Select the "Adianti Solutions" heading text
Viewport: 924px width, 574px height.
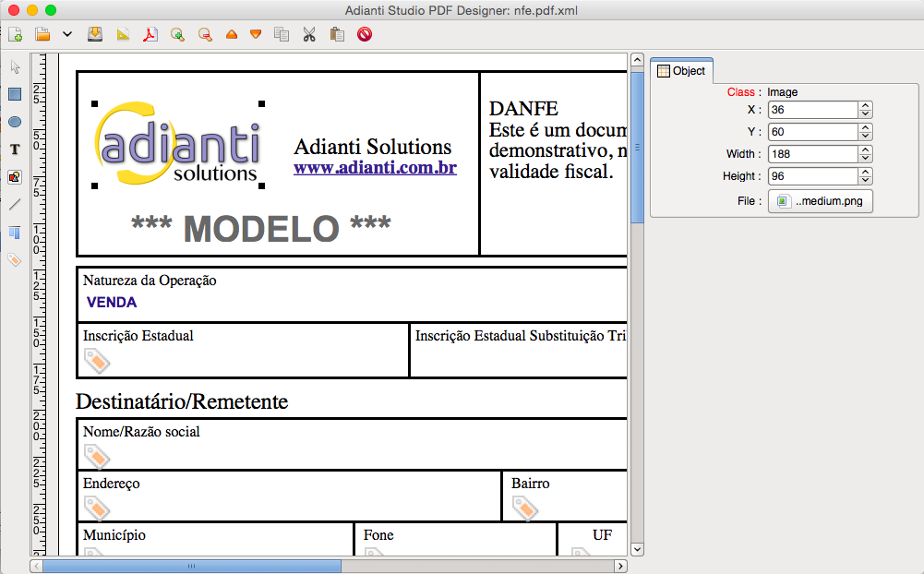[x=373, y=147]
